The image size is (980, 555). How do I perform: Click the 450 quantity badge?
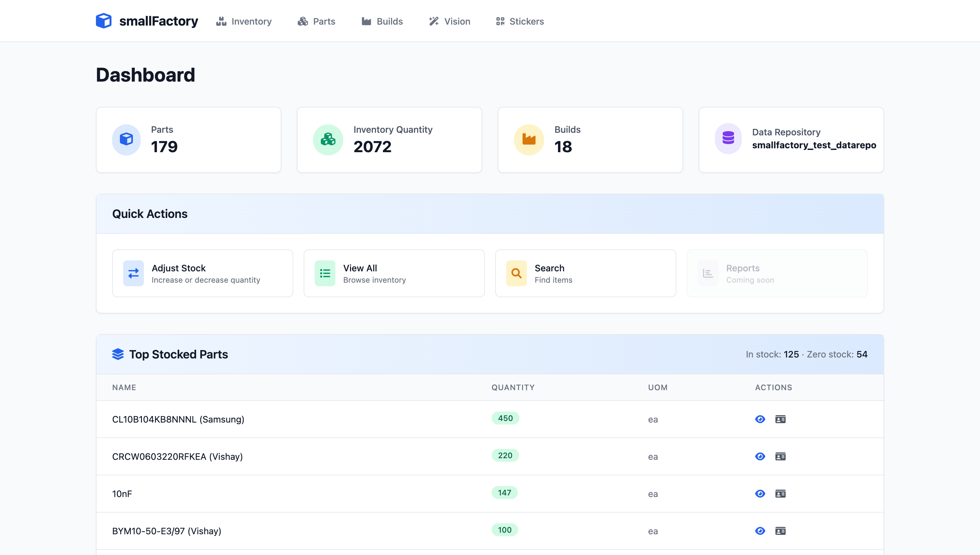point(505,418)
